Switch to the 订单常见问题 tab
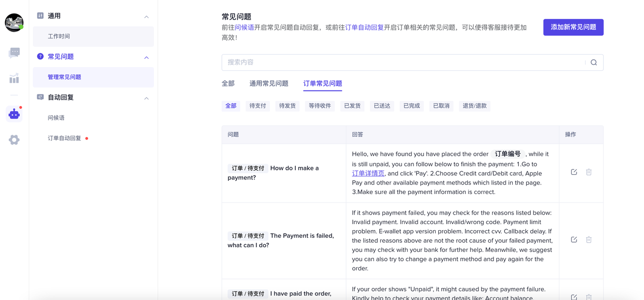 [323, 83]
